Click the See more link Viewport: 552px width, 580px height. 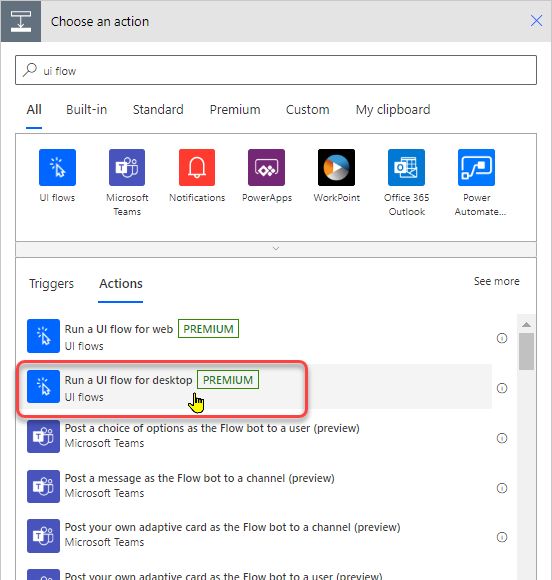pos(497,281)
